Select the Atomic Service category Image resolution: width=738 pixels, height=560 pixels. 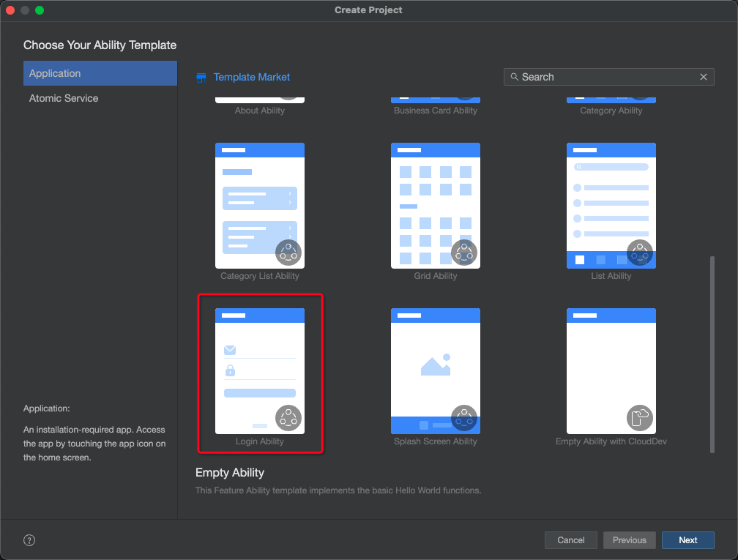pyautogui.click(x=100, y=98)
